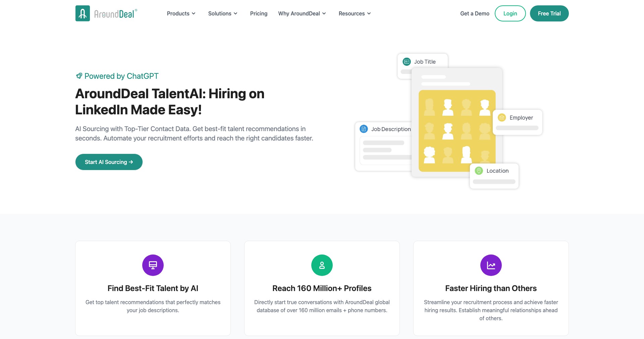
Task: Click the Directly start true conversations description
Action: 322,306
